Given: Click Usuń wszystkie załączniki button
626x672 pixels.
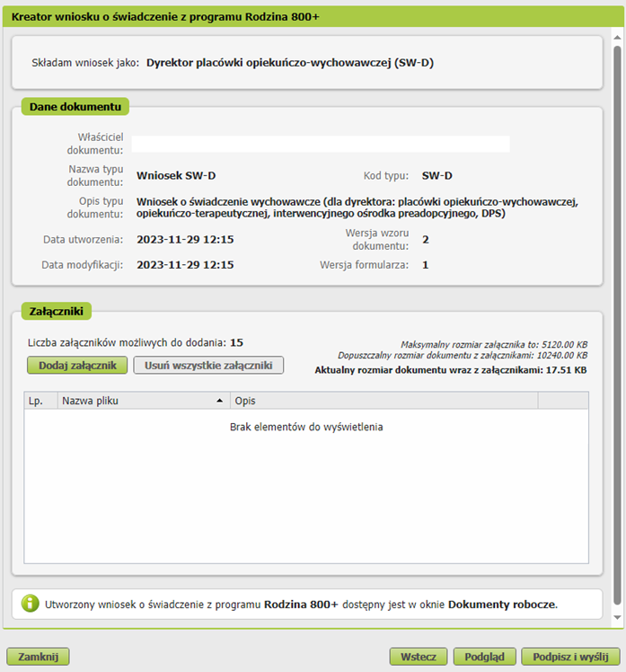Looking at the screenshot, I should point(208,365).
